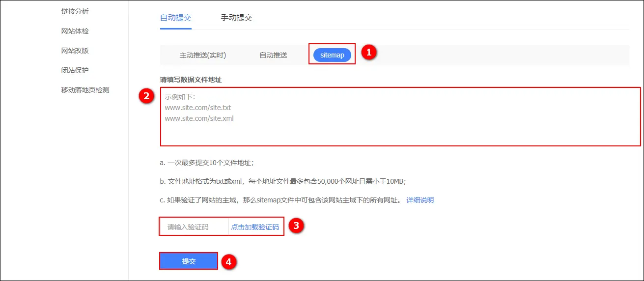Switch to the 自动提交 tab
Screen dimensions: 644x281
click(x=175, y=18)
